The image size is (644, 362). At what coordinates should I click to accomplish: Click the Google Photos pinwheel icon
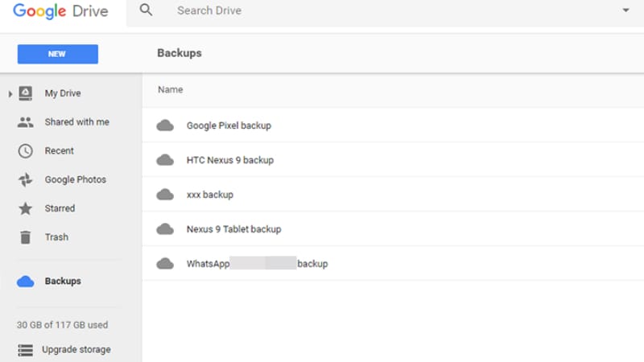click(26, 180)
